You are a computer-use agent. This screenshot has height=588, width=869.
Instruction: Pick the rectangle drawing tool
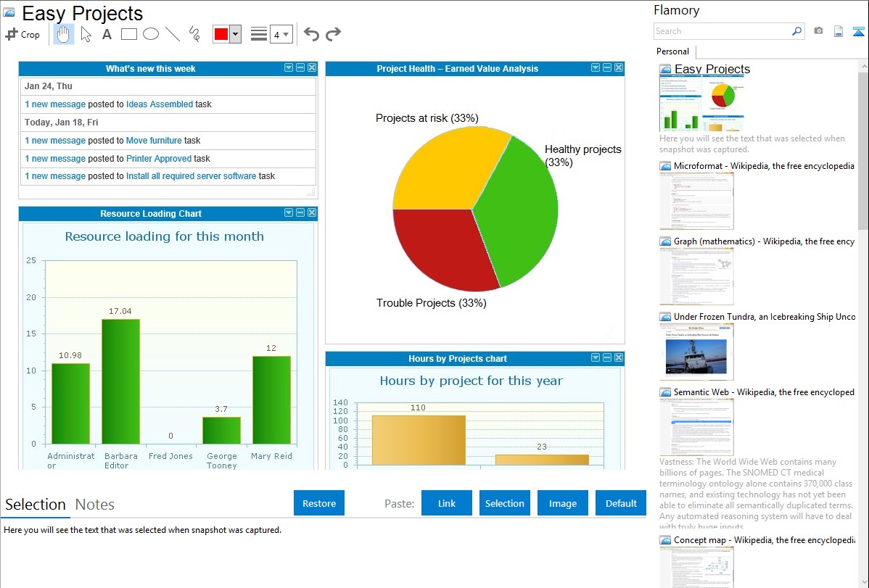point(128,34)
